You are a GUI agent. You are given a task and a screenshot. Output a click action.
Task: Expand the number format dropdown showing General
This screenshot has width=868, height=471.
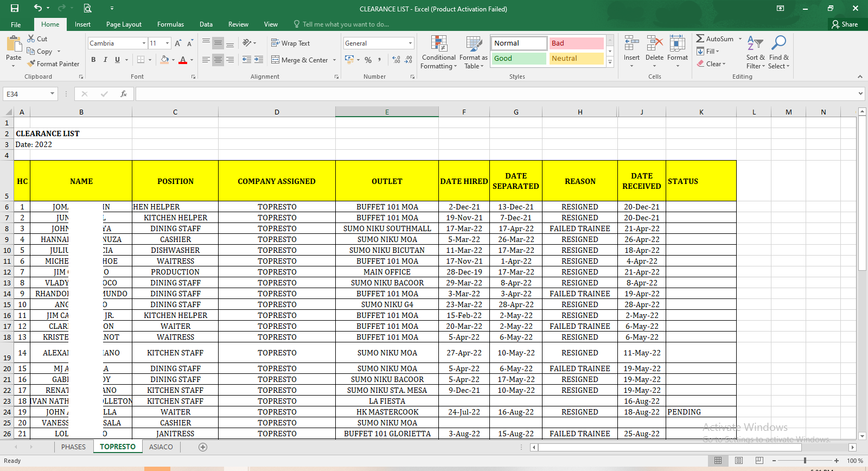[410, 43]
